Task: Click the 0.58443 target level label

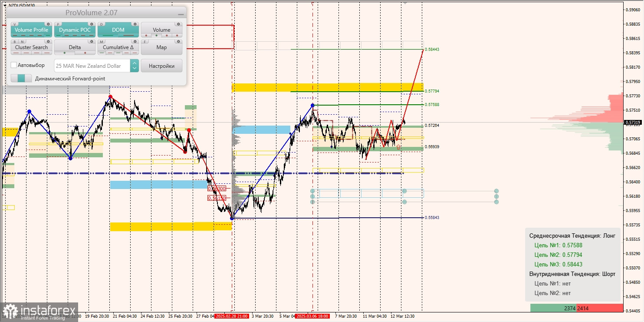Action: (x=432, y=50)
